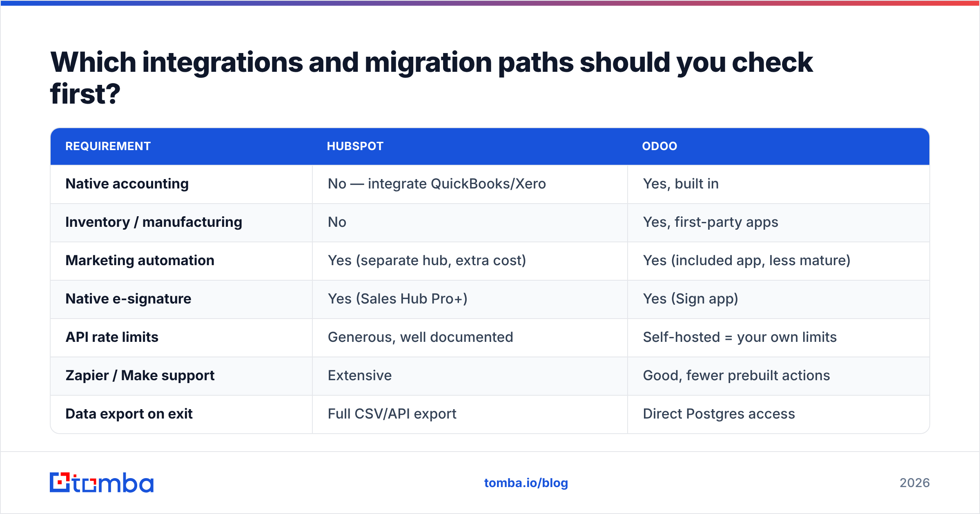The height and width of the screenshot is (514, 980).
Task: Click 'Direct Postgres access' cell
Action: (719, 414)
